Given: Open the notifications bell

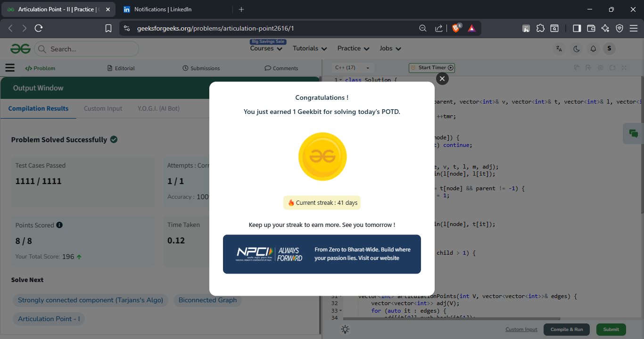Looking at the screenshot, I should (x=593, y=48).
